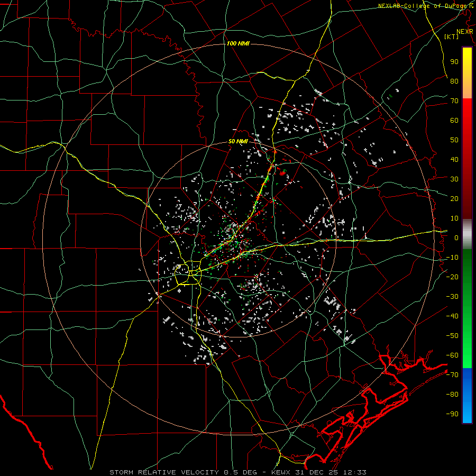Select the -30 value on velocity scale
The image size is (476, 476).
click(x=452, y=297)
